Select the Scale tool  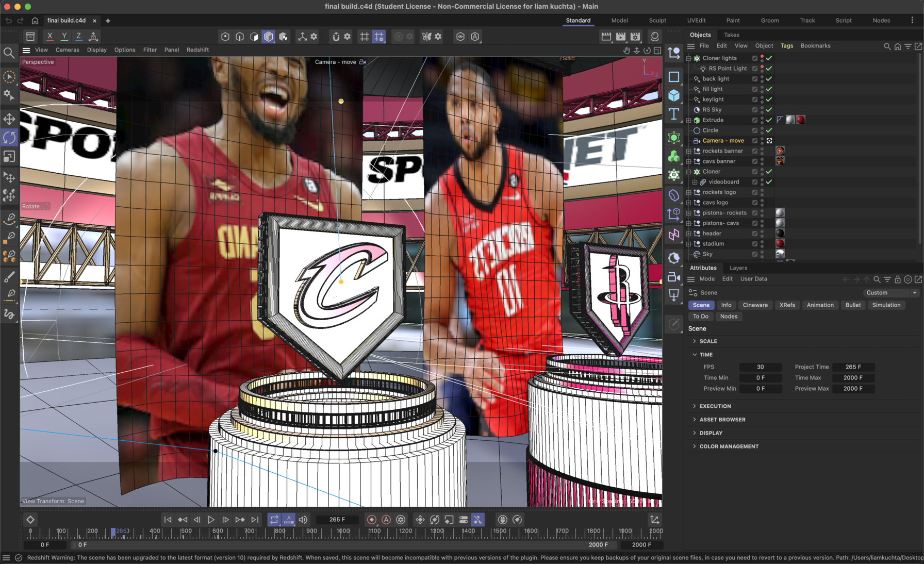[x=9, y=156]
